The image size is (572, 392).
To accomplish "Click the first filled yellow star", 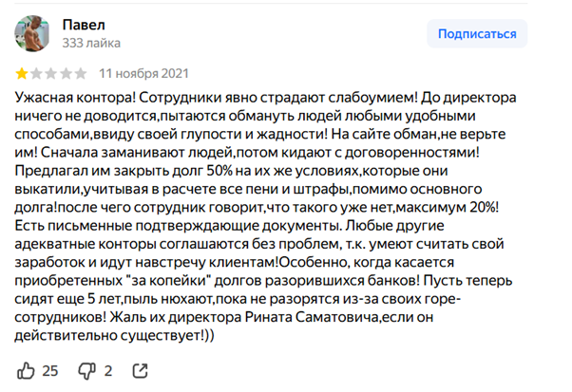I will tap(22, 72).
